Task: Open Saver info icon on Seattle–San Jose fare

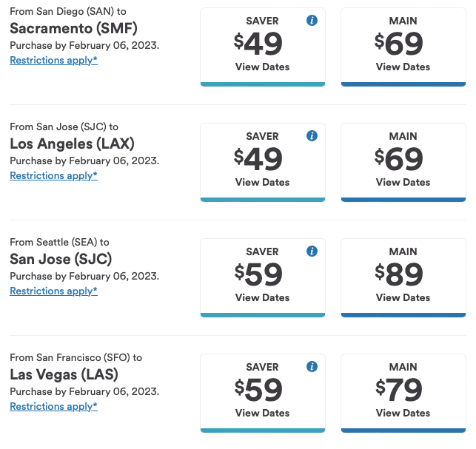Action: tap(312, 251)
